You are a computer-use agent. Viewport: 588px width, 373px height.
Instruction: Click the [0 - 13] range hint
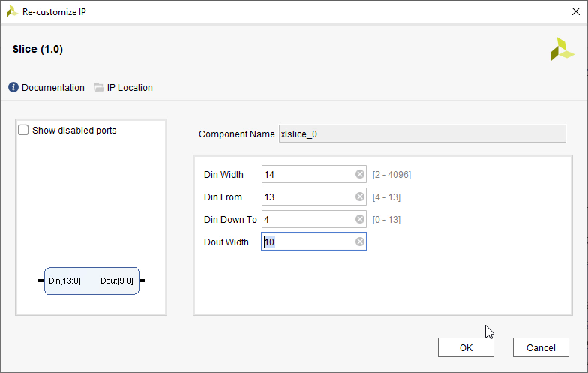point(386,220)
